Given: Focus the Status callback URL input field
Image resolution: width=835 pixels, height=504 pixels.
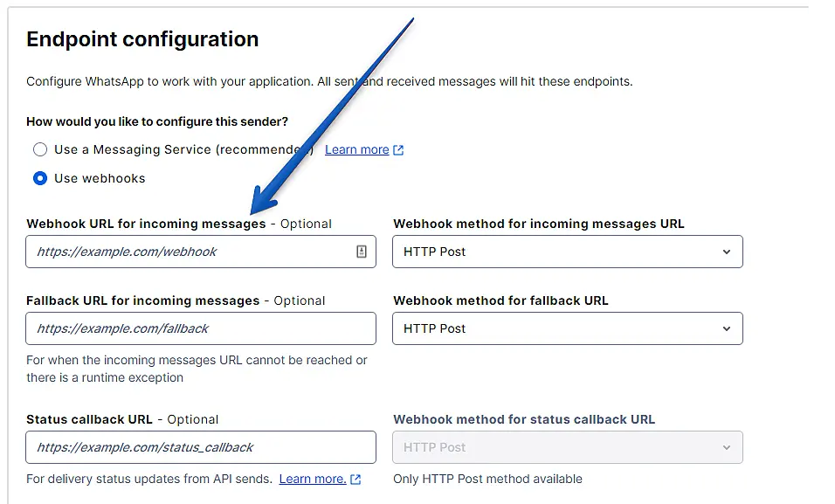Looking at the screenshot, I should [x=201, y=447].
